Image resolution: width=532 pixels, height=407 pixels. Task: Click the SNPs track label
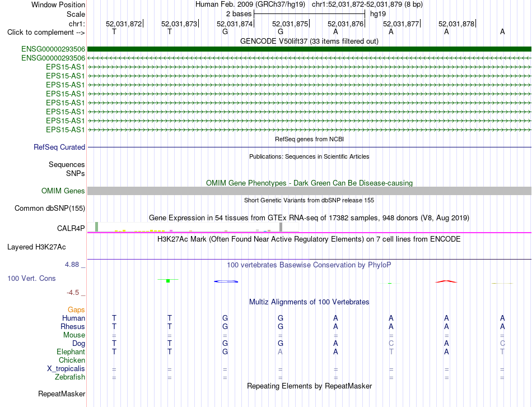76,173
